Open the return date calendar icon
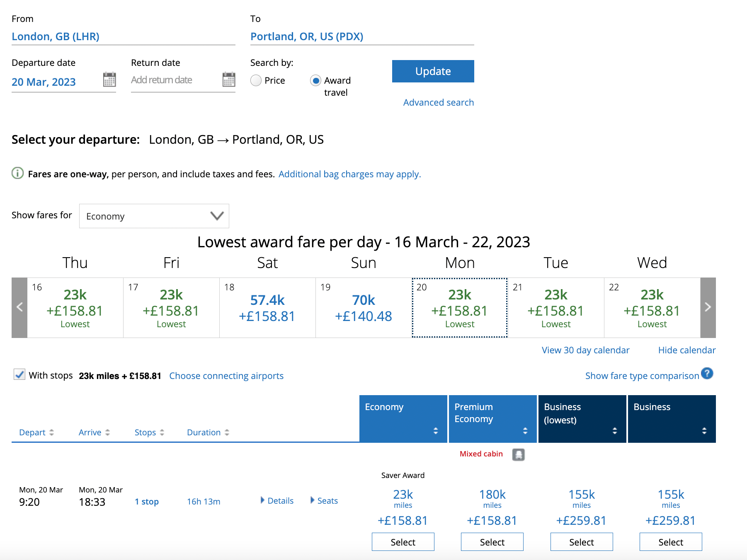This screenshot has height=560, width=747. point(228,80)
